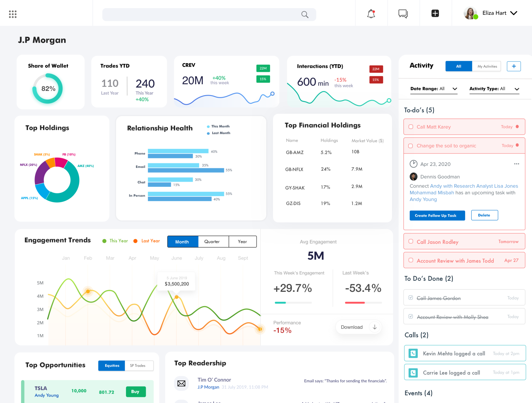Click the red 22M badge in Interactions
The width and height of the screenshot is (532, 403).
(376, 69)
